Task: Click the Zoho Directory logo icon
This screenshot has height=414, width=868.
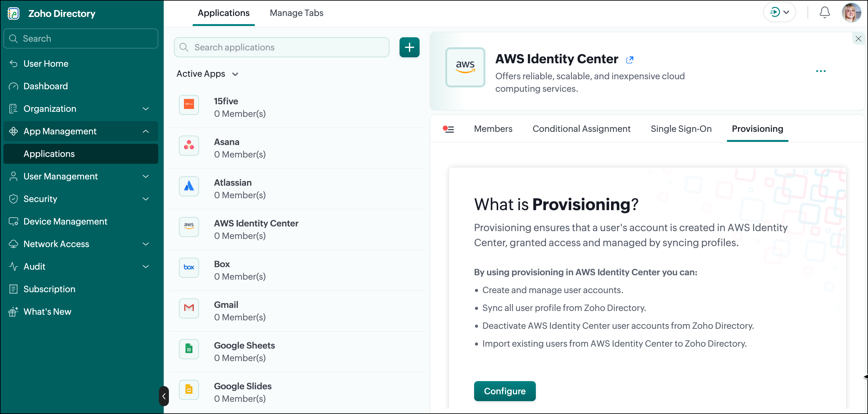Action: click(x=13, y=13)
